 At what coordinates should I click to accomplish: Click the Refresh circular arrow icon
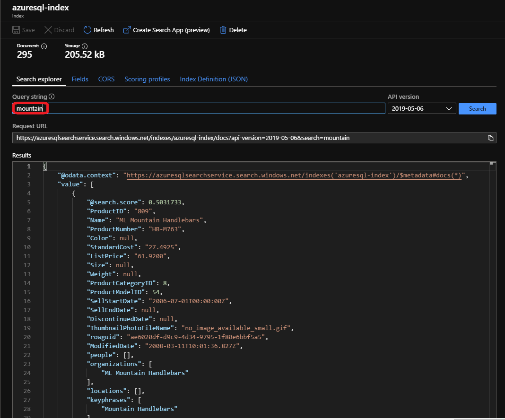click(x=87, y=30)
